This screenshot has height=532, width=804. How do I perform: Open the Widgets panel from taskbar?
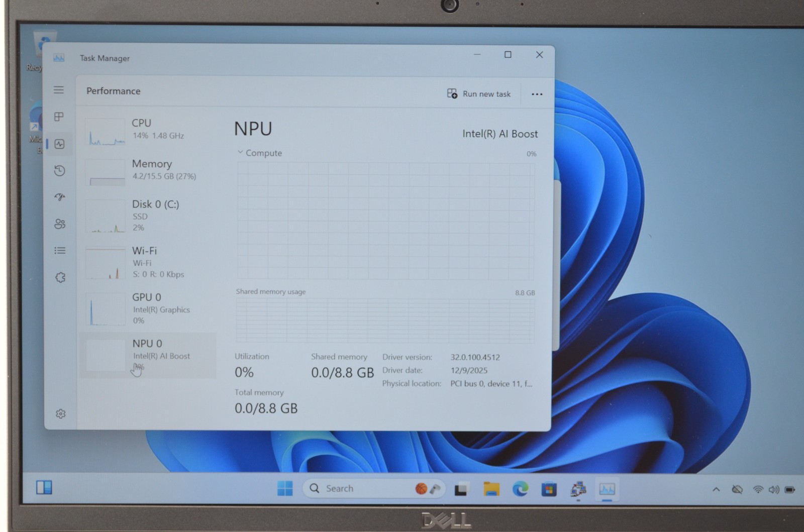[44, 487]
